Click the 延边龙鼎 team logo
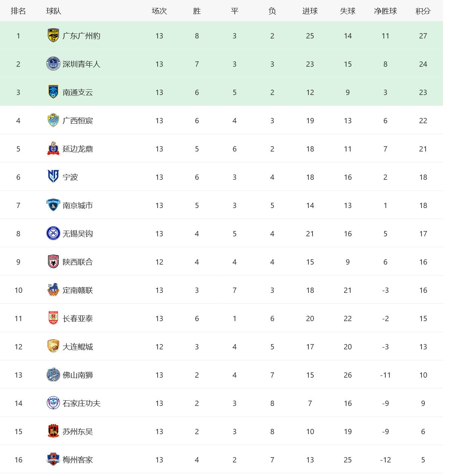 pos(53,148)
